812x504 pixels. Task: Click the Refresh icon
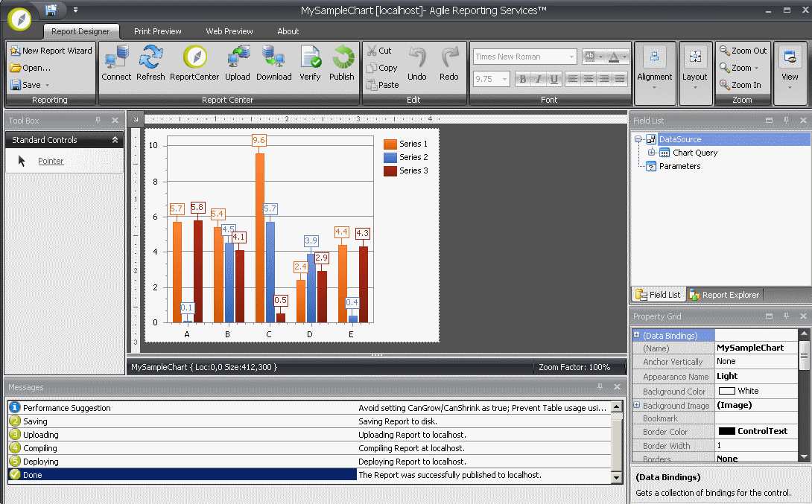pos(150,63)
